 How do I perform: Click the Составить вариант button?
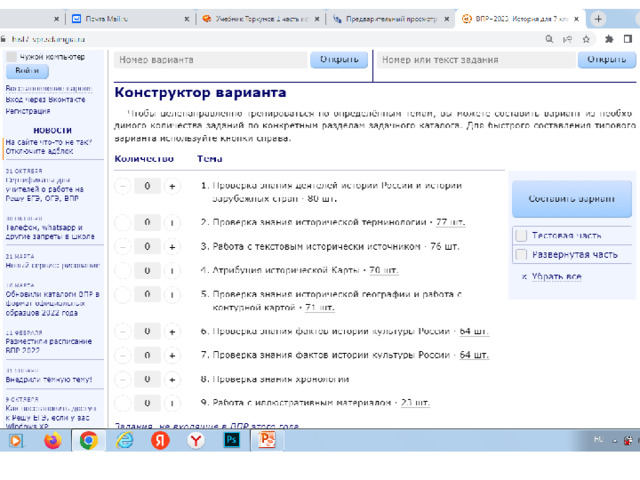click(x=571, y=199)
